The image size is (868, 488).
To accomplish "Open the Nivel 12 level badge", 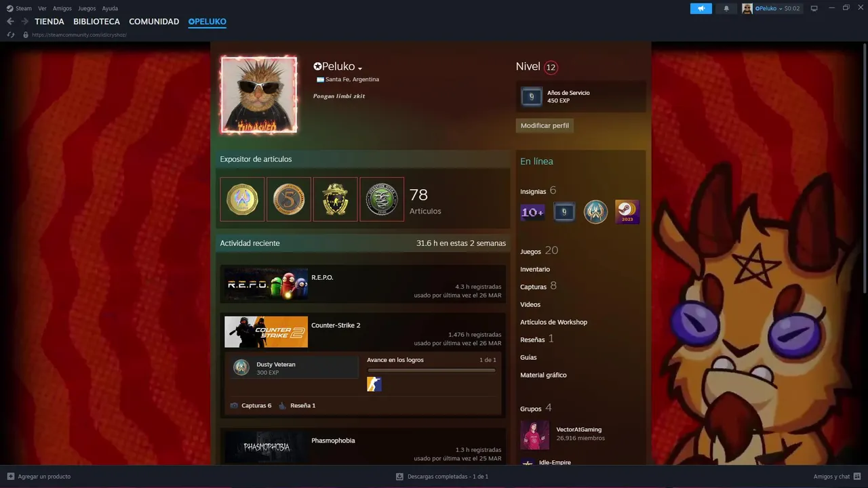I will point(551,67).
